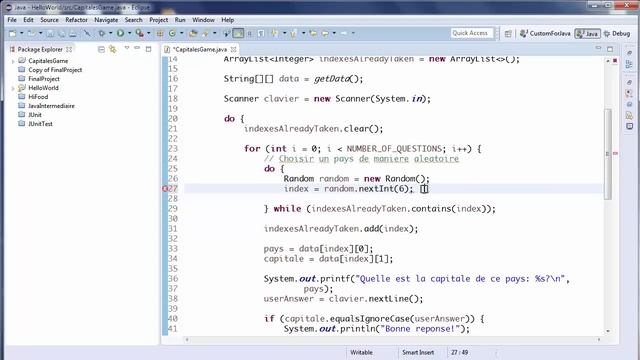Toggle Mark Occurrences toolbar button
This screenshot has width=640, height=360.
(x=238, y=33)
